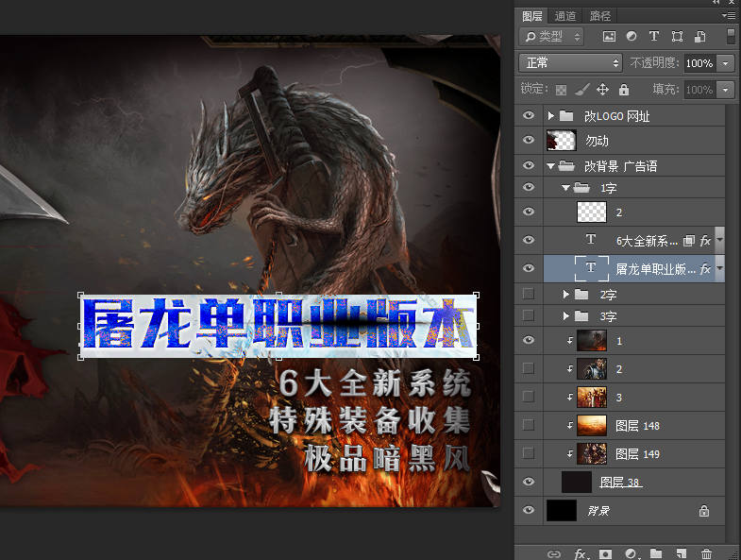This screenshot has width=741, height=560.
Task: Click fx icon on 屠龙单职业版 layer
Action: (705, 269)
